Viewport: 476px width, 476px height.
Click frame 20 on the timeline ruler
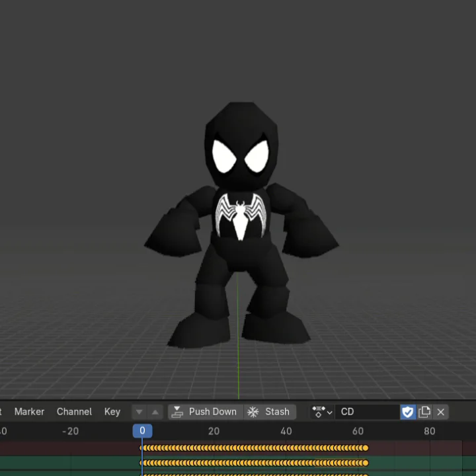click(x=214, y=431)
